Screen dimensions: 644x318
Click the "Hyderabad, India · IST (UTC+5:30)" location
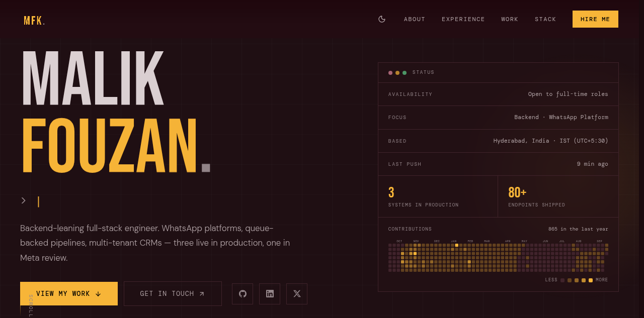click(x=550, y=141)
